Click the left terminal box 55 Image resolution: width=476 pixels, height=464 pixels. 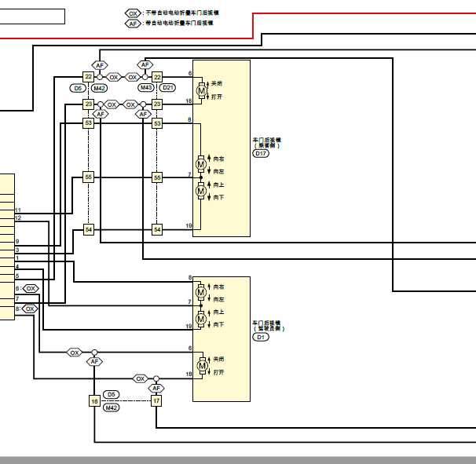pyautogui.click(x=88, y=177)
